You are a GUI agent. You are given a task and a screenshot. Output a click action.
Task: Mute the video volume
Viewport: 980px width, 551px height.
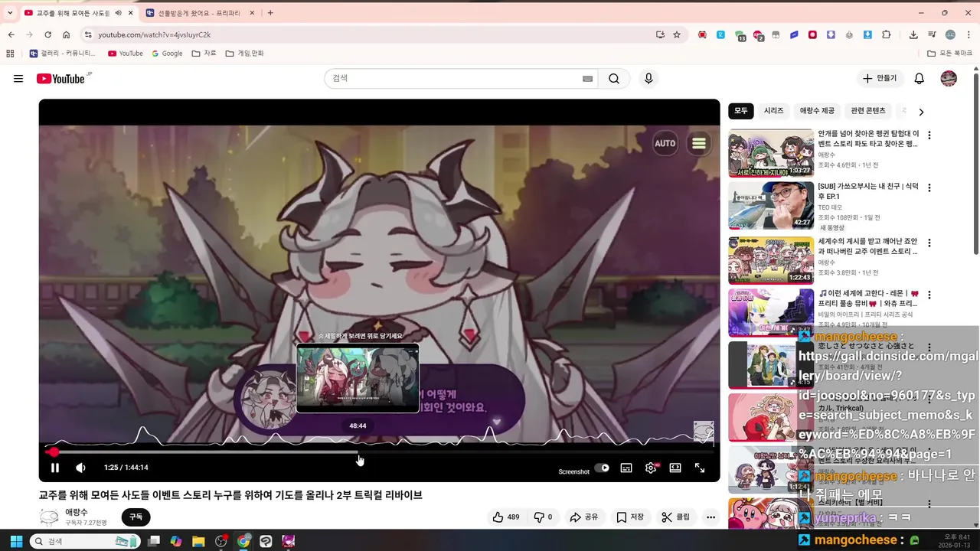pos(80,468)
